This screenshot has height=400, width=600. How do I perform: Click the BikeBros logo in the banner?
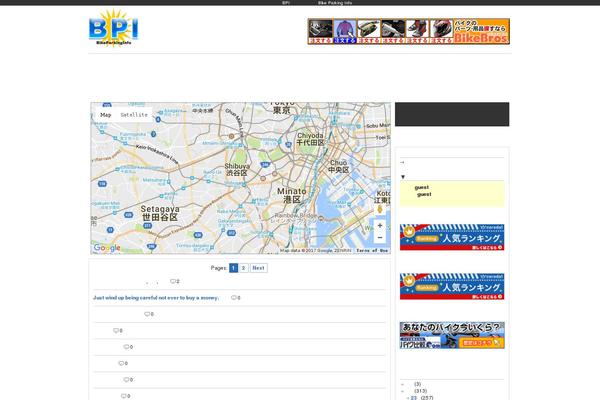coord(481,38)
